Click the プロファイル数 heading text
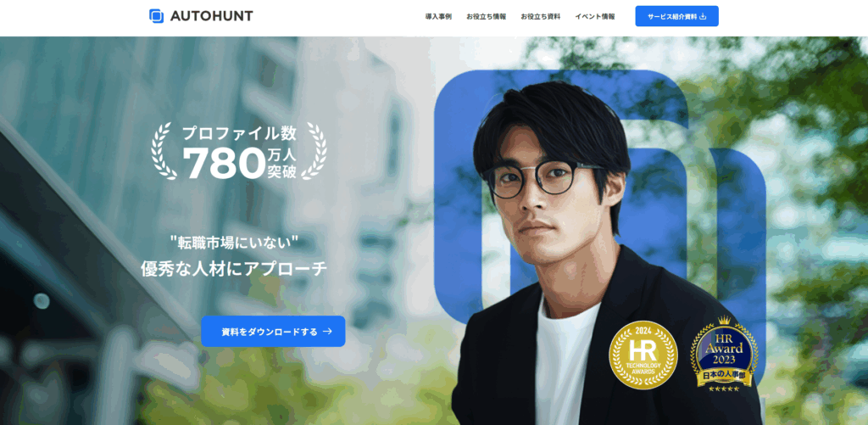 (239, 133)
